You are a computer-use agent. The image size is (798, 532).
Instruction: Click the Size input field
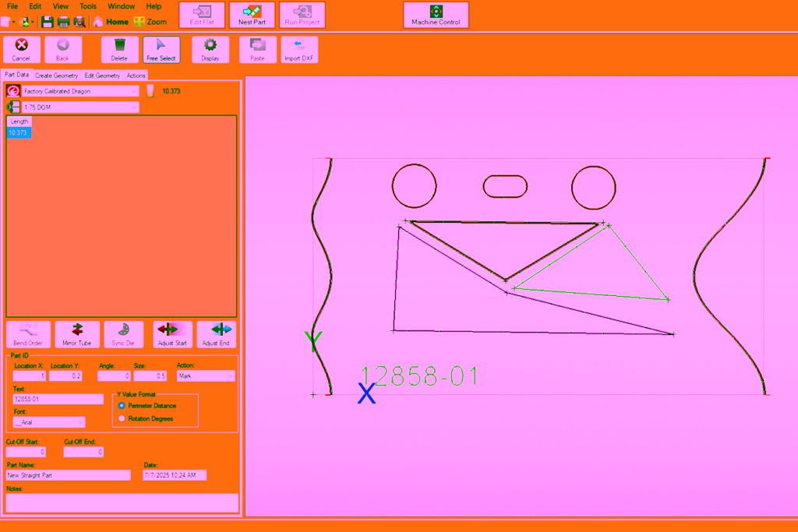150,376
